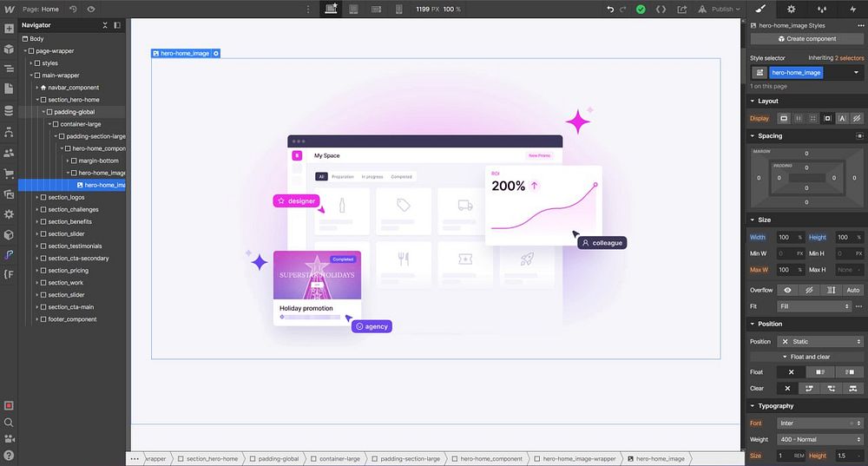The image size is (868, 466).
Task: Set display to inline-block
Action: [827, 118]
